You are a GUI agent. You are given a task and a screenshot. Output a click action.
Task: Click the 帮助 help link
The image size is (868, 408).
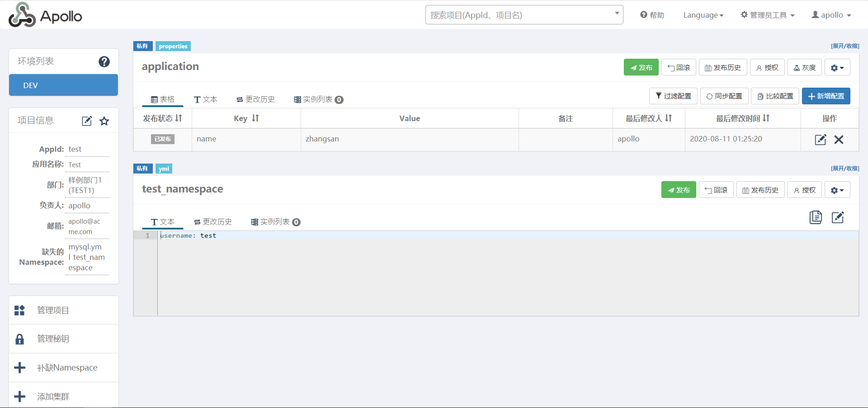[x=652, y=15]
